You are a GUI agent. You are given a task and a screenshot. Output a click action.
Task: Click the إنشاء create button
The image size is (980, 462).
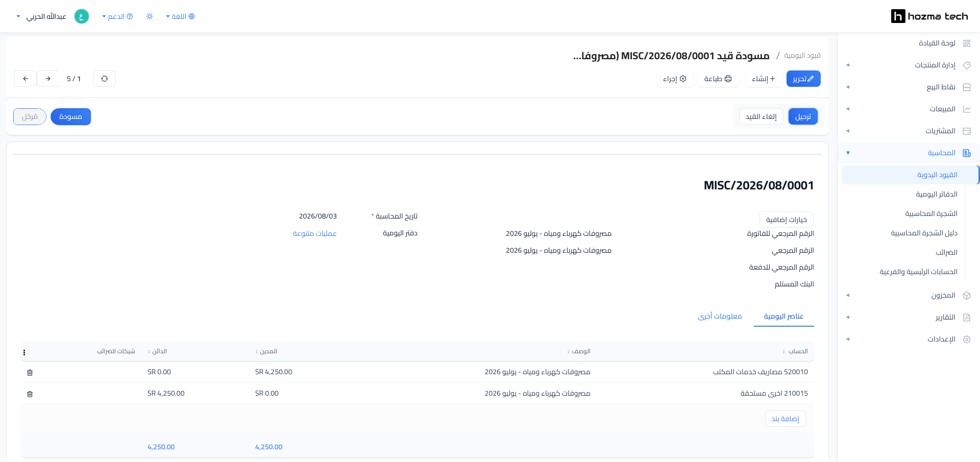pyautogui.click(x=764, y=79)
